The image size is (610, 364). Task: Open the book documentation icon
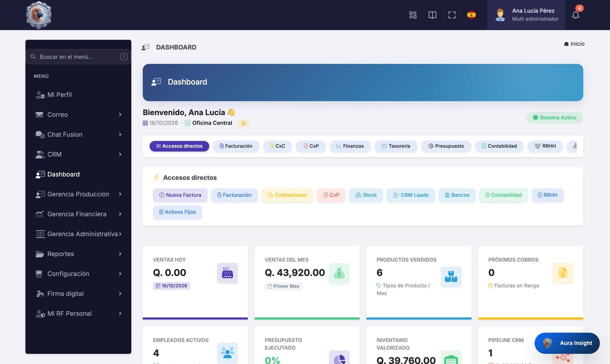click(432, 15)
